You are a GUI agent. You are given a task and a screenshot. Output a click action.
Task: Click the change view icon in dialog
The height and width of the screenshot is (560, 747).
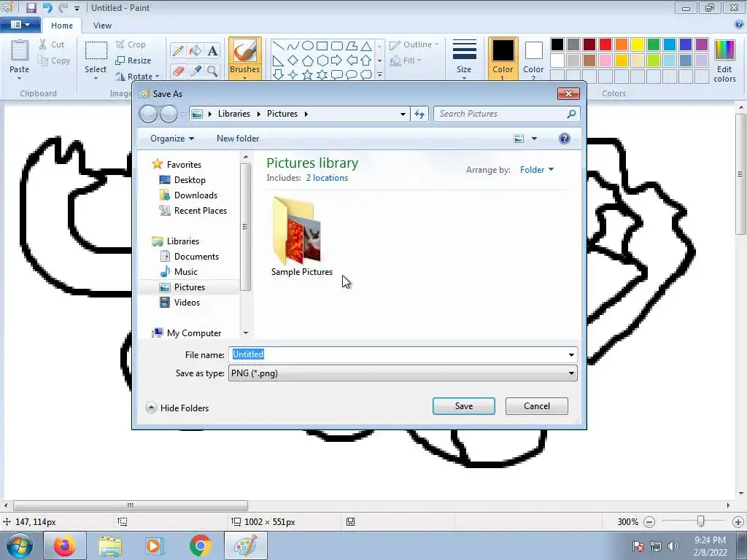pos(519,139)
